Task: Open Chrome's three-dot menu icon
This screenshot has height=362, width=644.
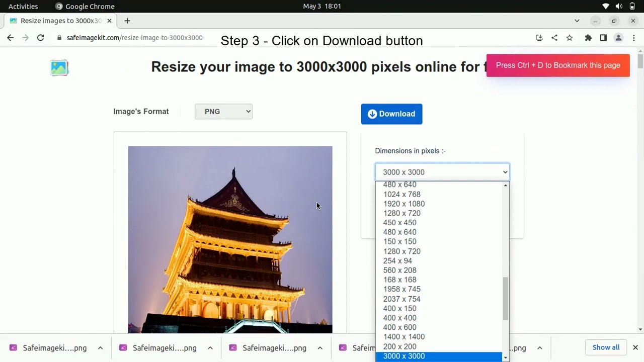Action: (633, 38)
